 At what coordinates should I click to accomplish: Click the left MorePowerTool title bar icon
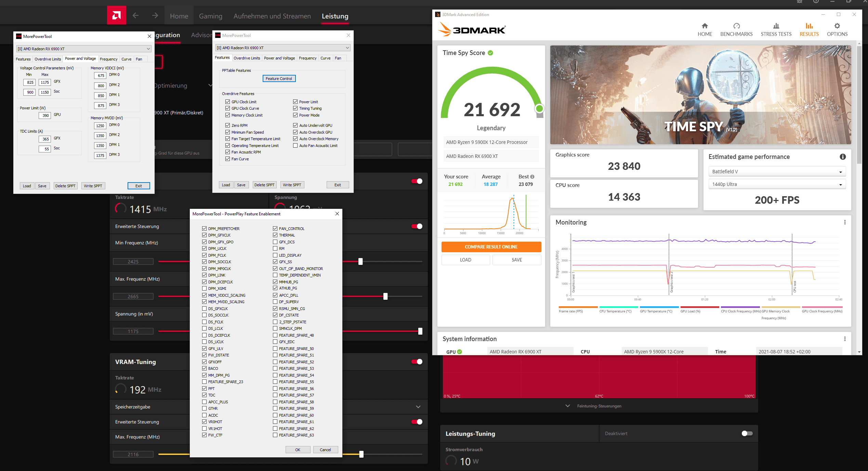pos(19,36)
